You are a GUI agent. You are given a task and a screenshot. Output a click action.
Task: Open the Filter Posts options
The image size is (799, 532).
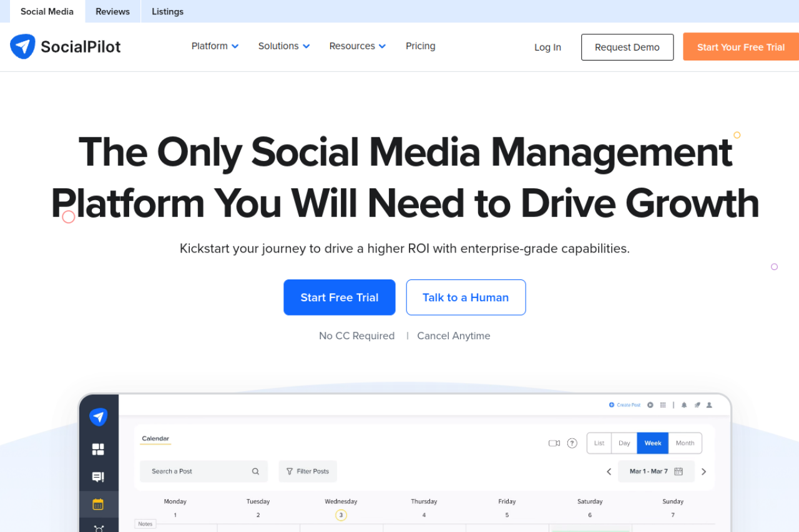click(x=308, y=472)
